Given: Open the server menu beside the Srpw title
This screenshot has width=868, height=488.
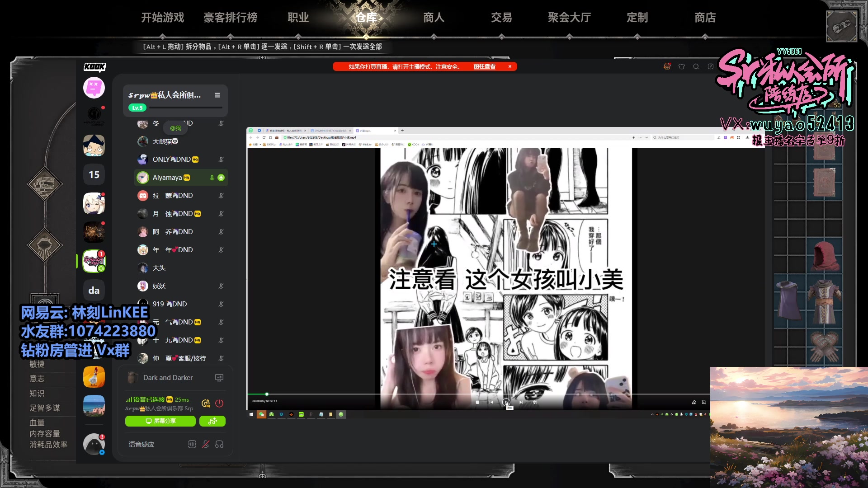Looking at the screenshot, I should [x=217, y=95].
